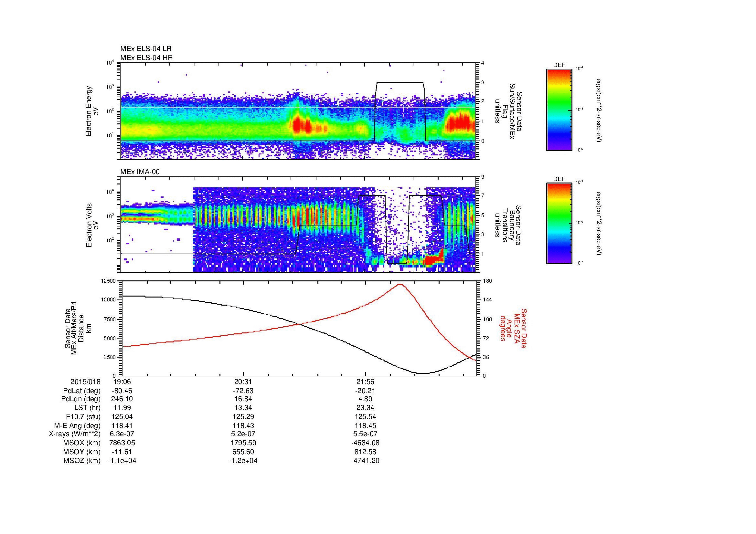Click the M-E Ang value '118.45'
Image resolution: width=756 pixels, height=534 pixels.
pos(365,425)
